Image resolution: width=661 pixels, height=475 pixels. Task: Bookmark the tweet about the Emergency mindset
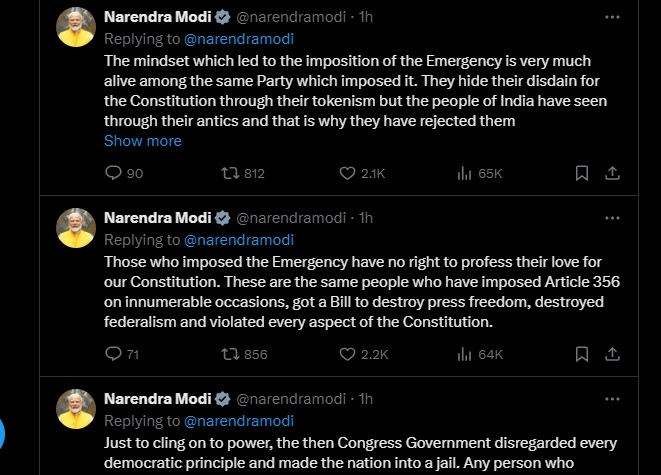[581, 173]
